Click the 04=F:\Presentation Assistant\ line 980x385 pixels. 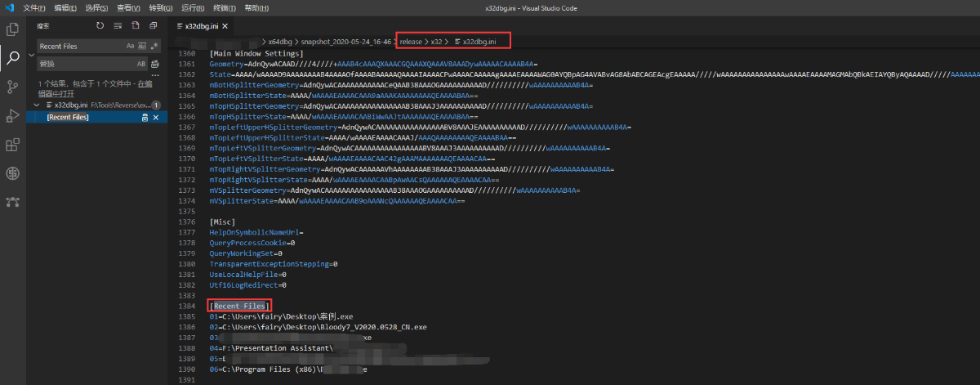coord(272,348)
